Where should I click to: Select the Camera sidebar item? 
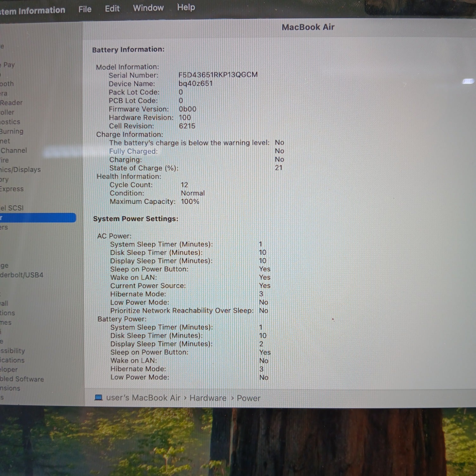4,93
